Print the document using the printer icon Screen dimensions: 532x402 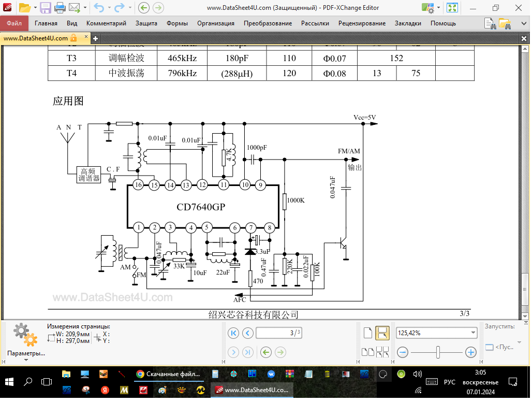point(60,7)
